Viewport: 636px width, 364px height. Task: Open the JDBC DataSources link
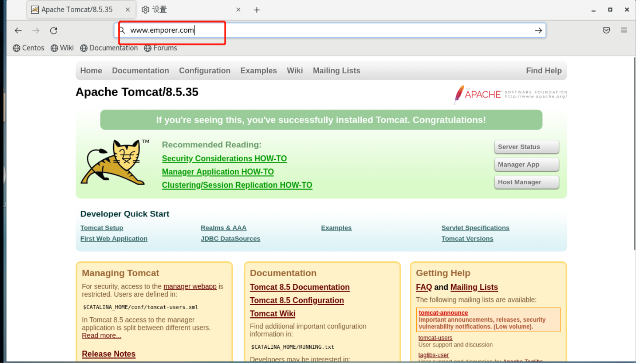(x=231, y=239)
